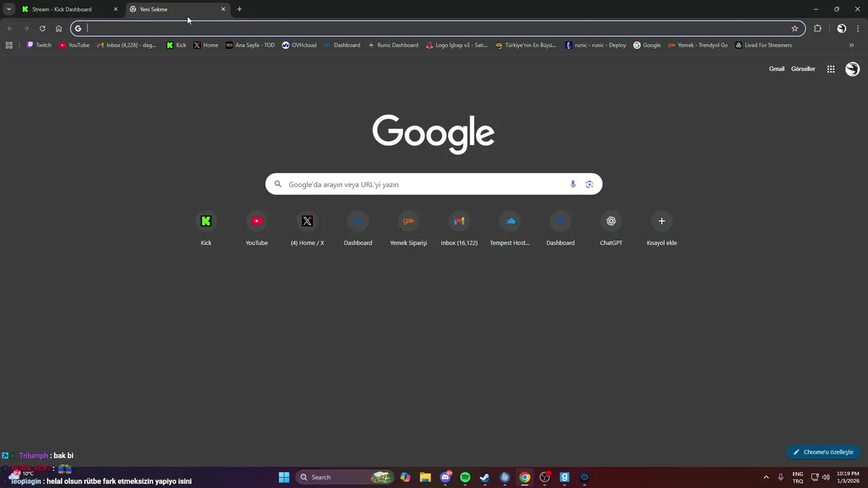The image size is (868, 488).
Task: Open Spotify from the taskbar
Action: 465,477
